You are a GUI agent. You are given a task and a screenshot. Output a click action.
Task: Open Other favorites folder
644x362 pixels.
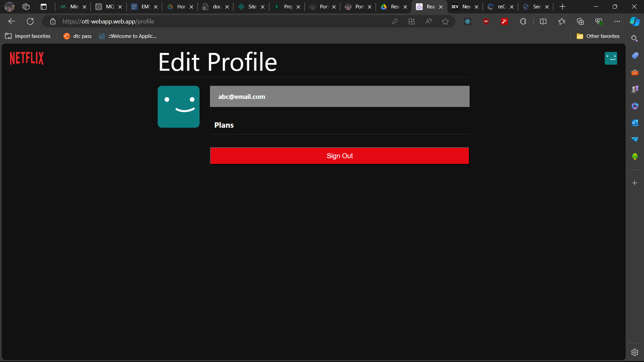coord(598,36)
